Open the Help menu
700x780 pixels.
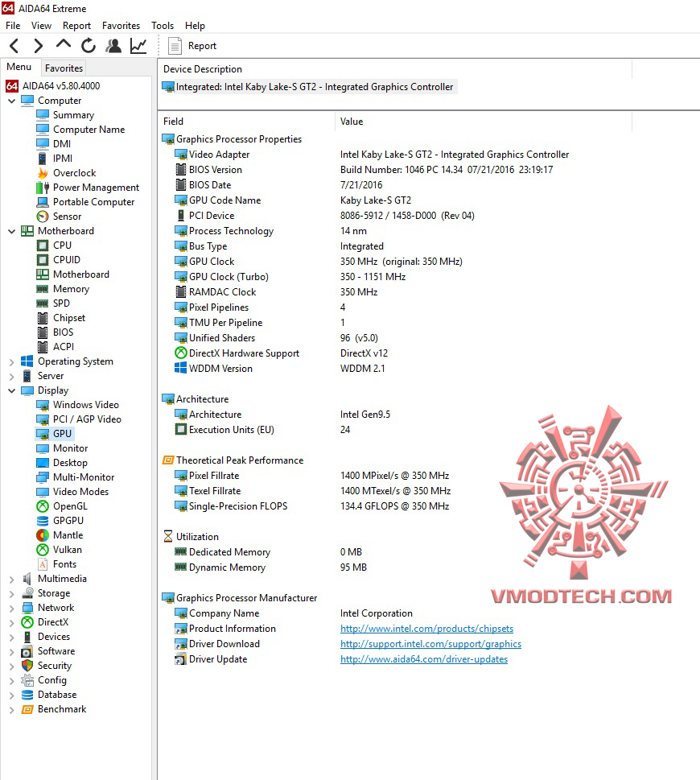point(195,26)
